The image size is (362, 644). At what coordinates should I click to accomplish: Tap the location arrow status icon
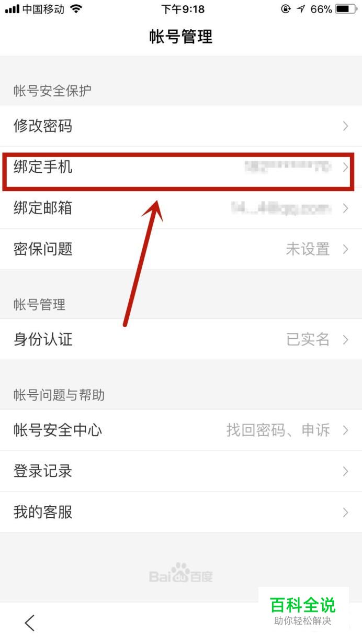pyautogui.click(x=301, y=9)
